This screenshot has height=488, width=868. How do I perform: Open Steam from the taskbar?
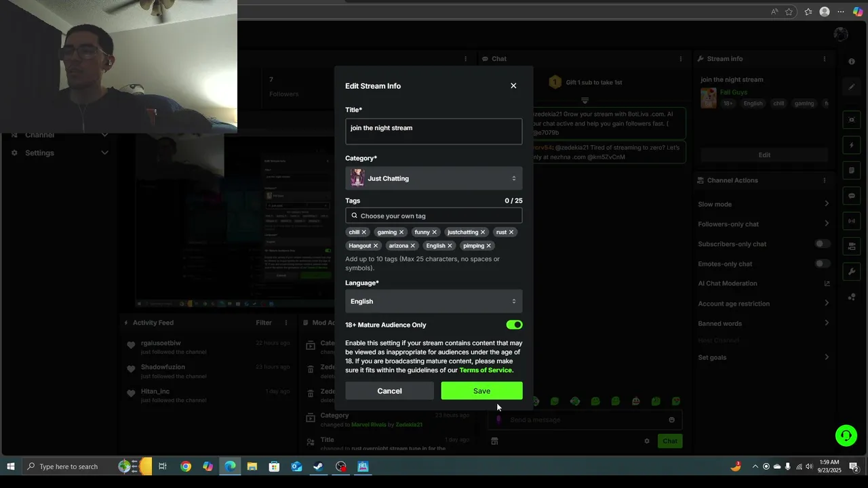(318, 466)
